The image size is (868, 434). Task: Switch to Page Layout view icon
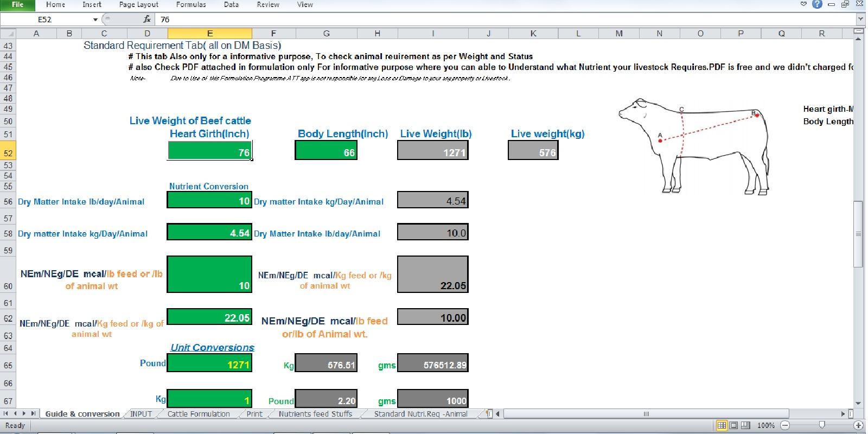[733, 425]
